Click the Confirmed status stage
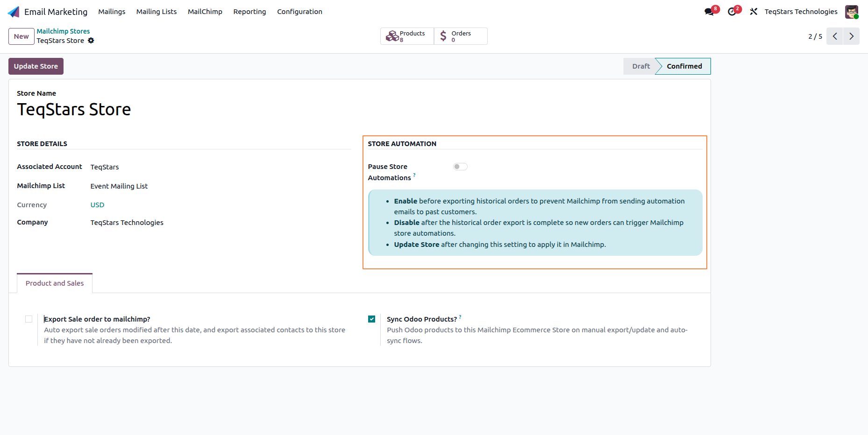Screen dimensions: 868x435 click(x=684, y=66)
